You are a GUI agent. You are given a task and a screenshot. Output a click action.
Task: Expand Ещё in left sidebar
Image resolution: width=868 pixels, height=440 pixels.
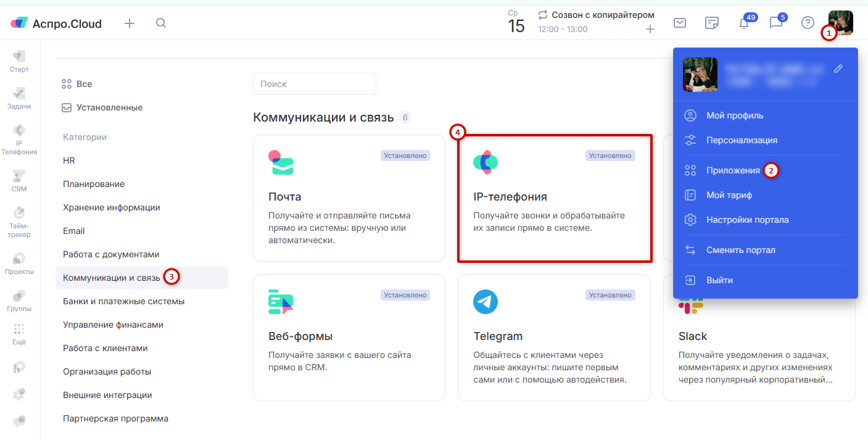point(19,334)
